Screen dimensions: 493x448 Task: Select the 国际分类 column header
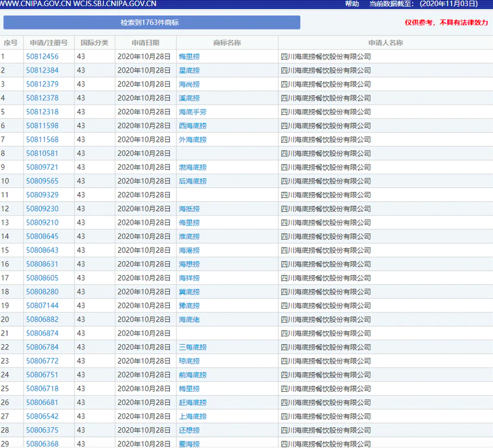click(94, 42)
